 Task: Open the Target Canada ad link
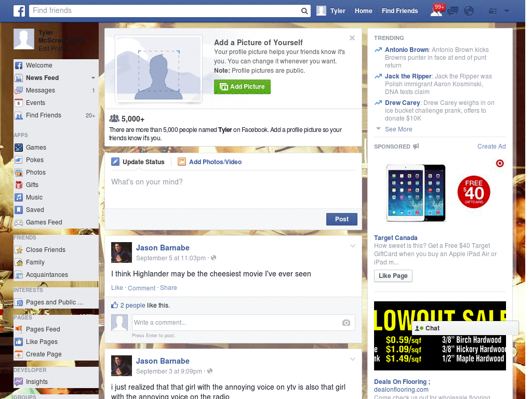pos(395,238)
